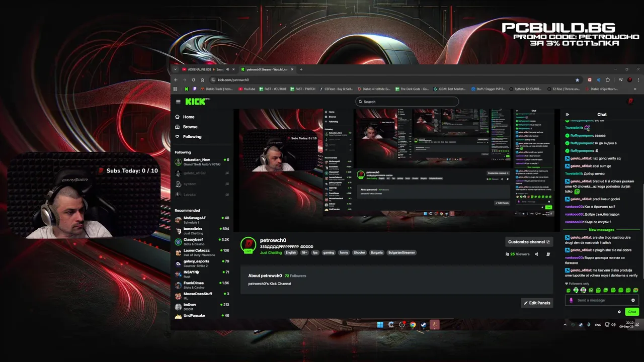This screenshot has height=362, width=644.
Task: Bookmark this page star icon
Action: [577, 80]
